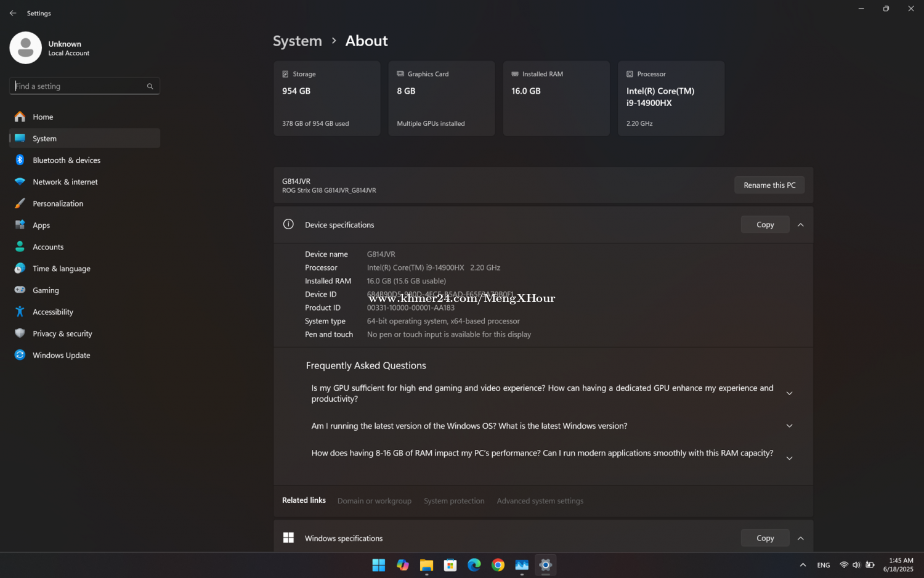Copy the Device specifications
924x578 pixels.
(x=765, y=225)
